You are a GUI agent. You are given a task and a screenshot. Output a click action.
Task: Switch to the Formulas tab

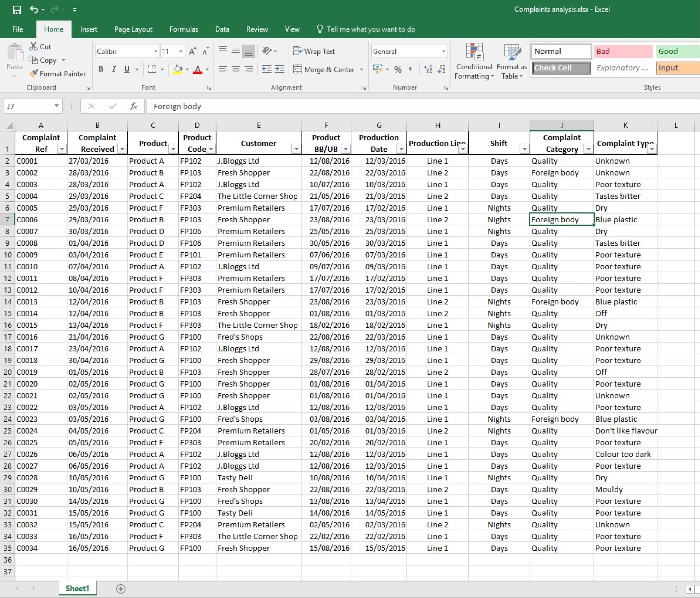point(184,29)
